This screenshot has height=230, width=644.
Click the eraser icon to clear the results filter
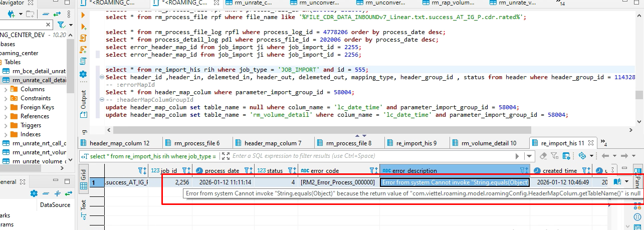click(x=543, y=156)
